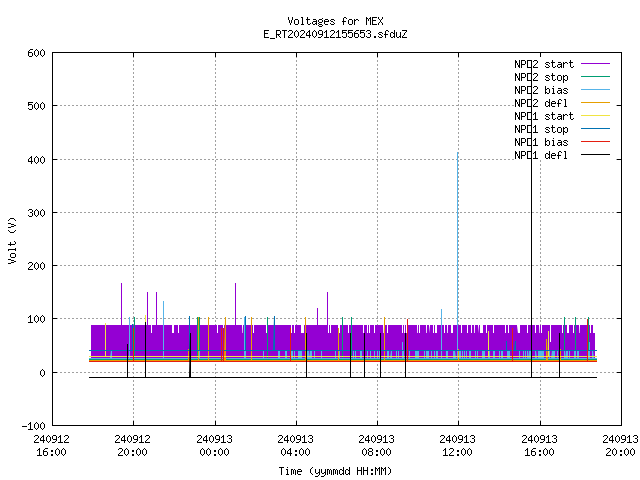The width and height of the screenshot is (640, 480).
Task: Click the x-axis label 'Time (yymmdd HH:MM)'
Action: (335, 471)
